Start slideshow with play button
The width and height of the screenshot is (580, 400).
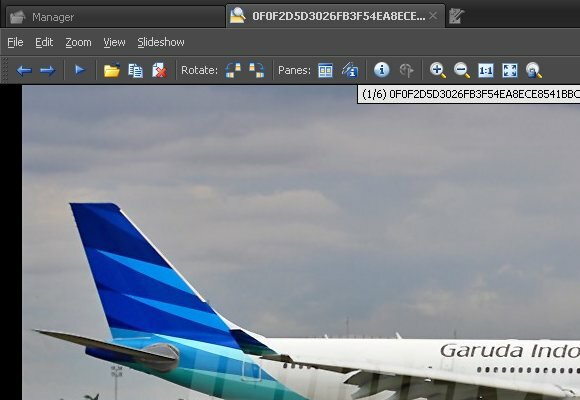[80, 70]
